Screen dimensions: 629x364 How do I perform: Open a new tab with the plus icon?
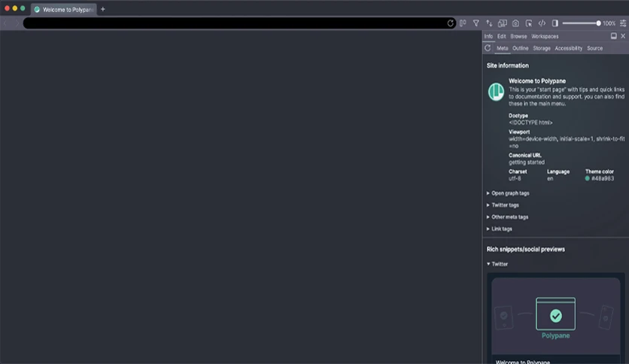point(102,9)
